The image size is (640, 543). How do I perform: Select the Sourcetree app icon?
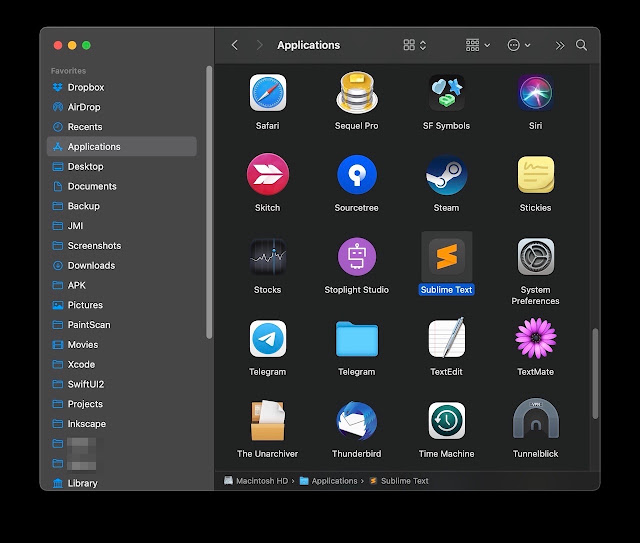[357, 175]
